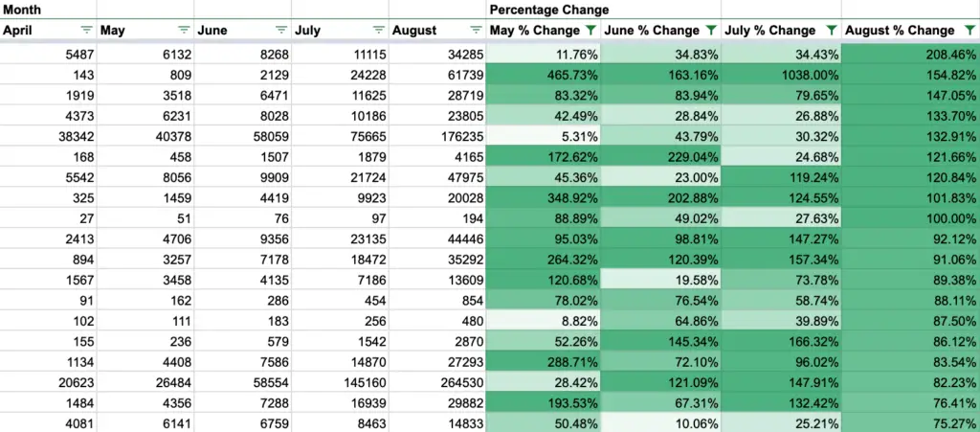
Task: Open active filter on May % Change
Action: [590, 30]
